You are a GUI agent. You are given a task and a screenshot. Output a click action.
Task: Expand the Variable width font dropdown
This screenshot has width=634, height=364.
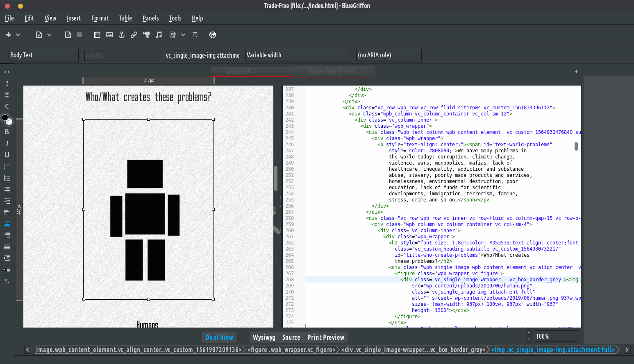pyautogui.click(x=298, y=55)
